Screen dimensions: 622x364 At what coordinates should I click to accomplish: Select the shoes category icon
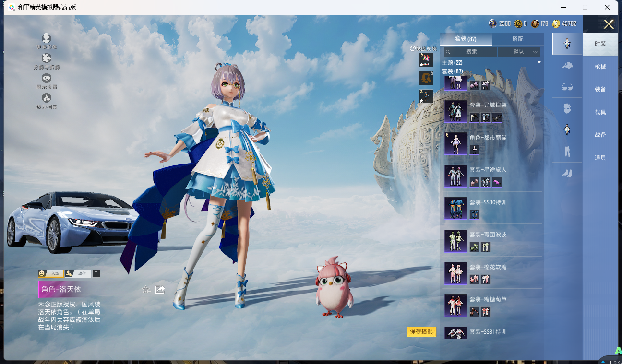pyautogui.click(x=567, y=173)
